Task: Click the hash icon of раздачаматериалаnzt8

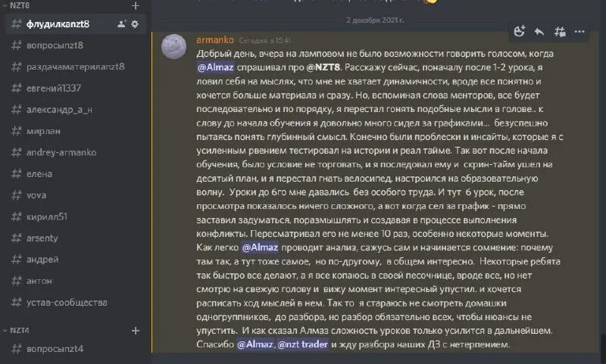Action: [x=16, y=67]
